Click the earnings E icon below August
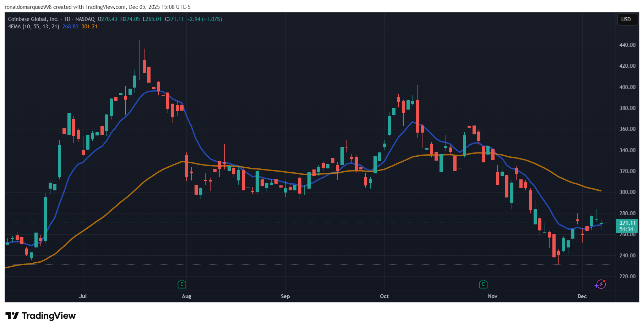Screen dimensions: 644x329 click(x=181, y=284)
